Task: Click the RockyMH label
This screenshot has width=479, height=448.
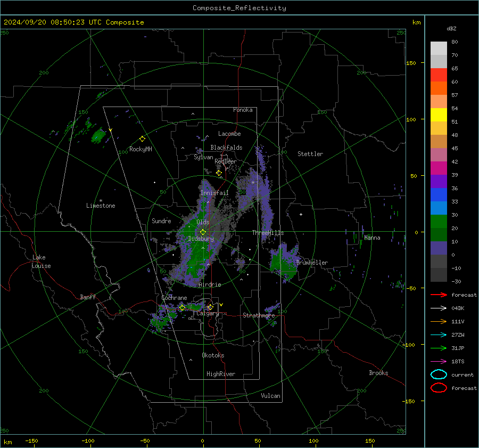Action: click(141, 149)
